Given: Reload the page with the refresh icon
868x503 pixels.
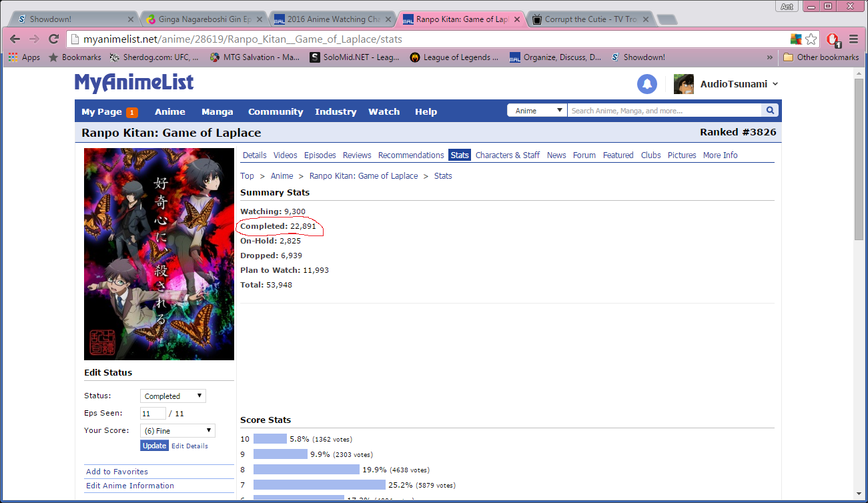Looking at the screenshot, I should (54, 39).
